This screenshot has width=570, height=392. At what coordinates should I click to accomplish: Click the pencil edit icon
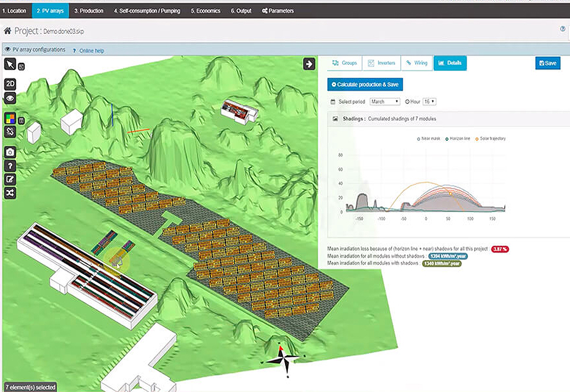click(x=10, y=179)
